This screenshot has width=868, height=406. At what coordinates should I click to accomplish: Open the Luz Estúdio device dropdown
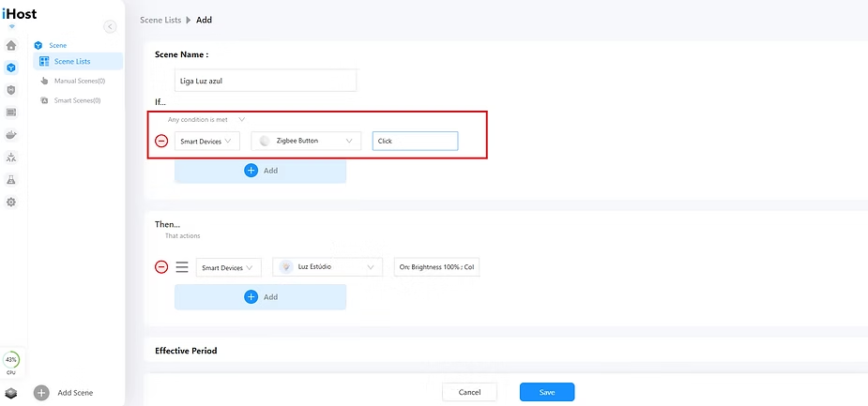click(327, 267)
